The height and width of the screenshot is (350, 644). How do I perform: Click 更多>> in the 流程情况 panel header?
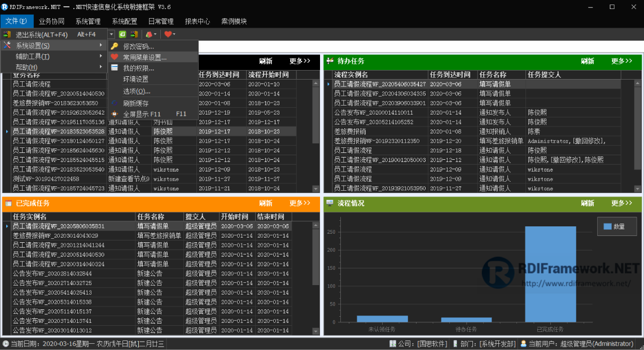[x=621, y=203]
